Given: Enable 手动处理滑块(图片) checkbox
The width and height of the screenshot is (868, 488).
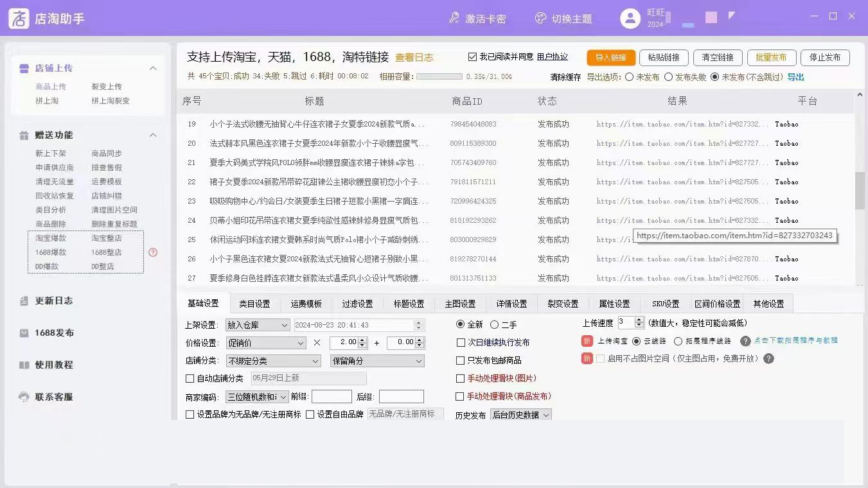Looking at the screenshot, I should click(x=461, y=378).
